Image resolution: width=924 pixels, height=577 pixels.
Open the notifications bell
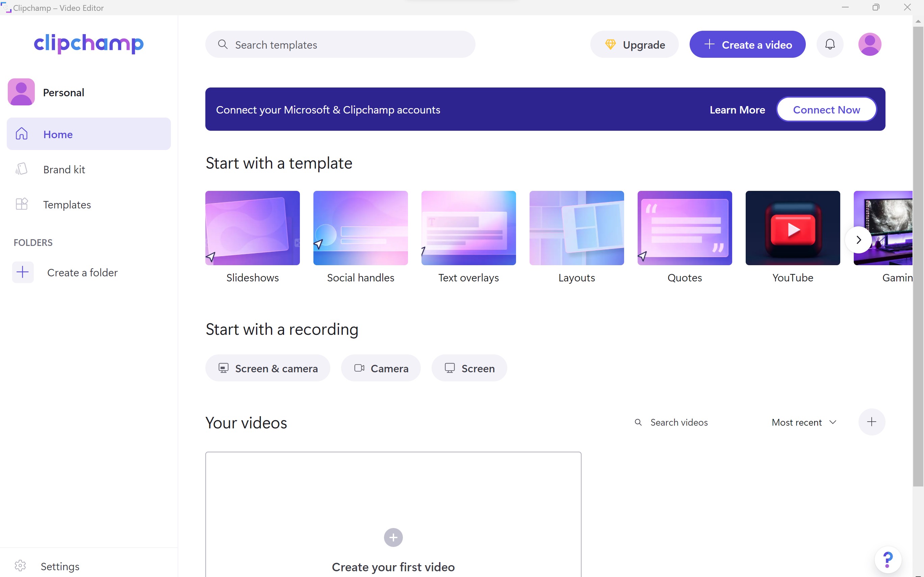(830, 44)
